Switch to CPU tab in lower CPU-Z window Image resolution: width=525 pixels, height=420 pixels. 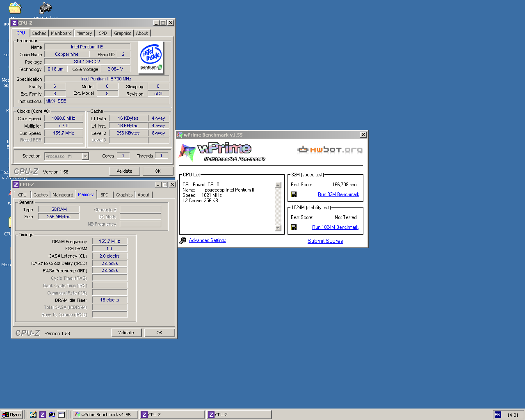point(23,195)
